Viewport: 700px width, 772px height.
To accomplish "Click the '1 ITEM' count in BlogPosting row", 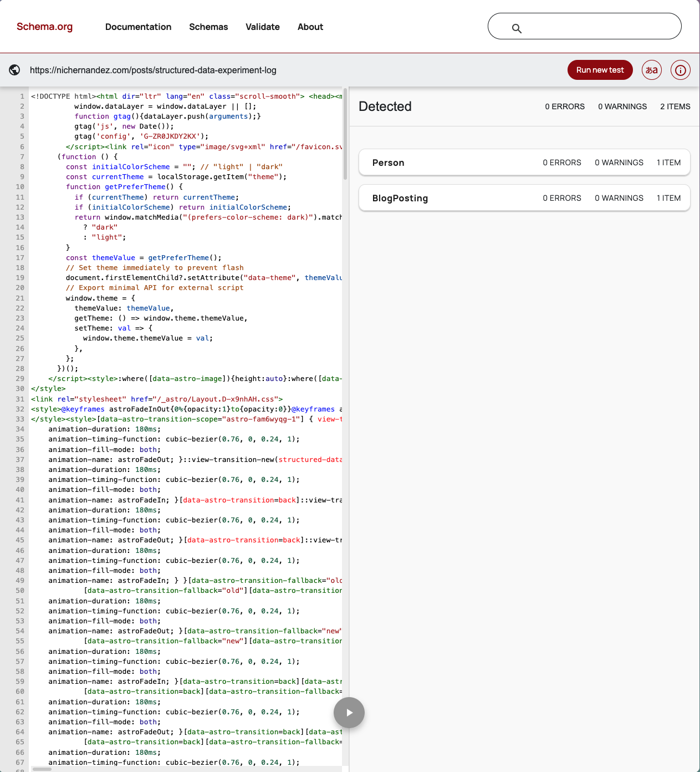I will click(669, 198).
